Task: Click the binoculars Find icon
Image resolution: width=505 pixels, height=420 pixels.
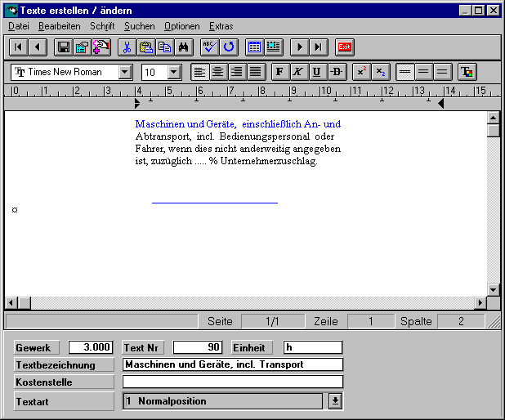Action: point(184,47)
